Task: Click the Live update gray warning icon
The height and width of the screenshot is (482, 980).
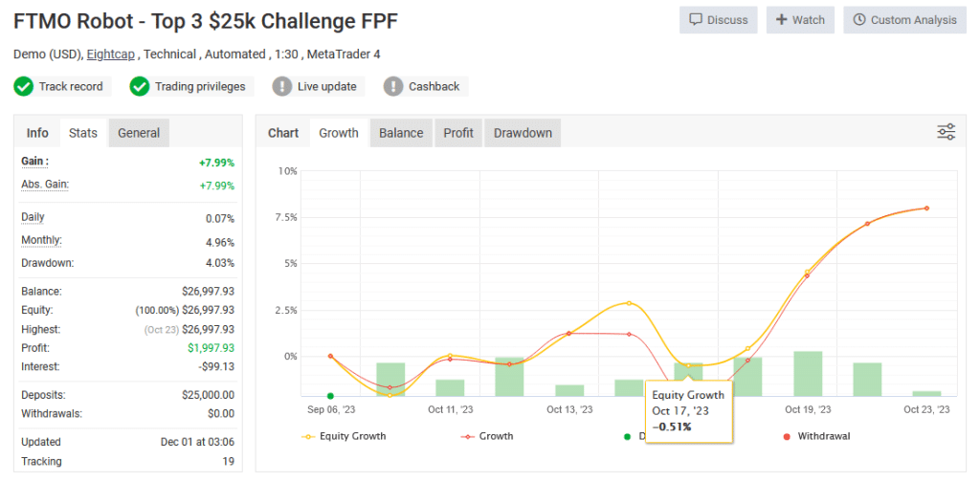Action: click(282, 86)
